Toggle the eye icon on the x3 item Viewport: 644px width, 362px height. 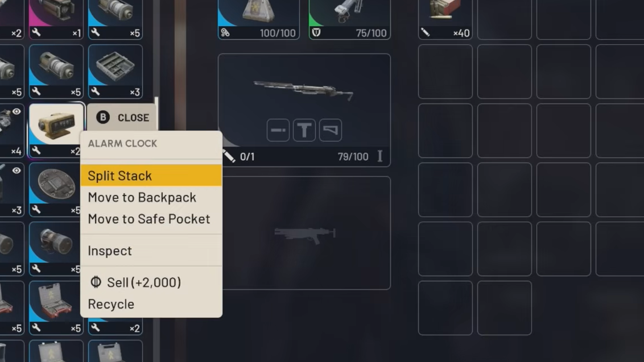pyautogui.click(x=16, y=170)
